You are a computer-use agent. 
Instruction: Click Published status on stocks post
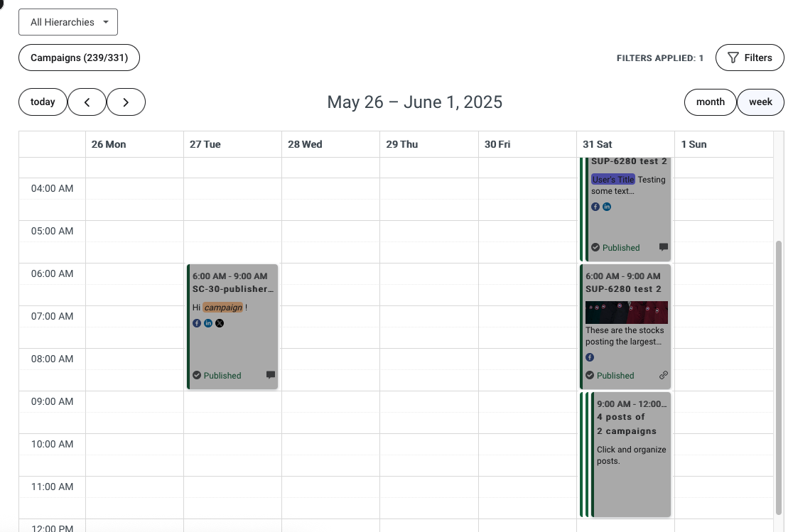pyautogui.click(x=610, y=375)
